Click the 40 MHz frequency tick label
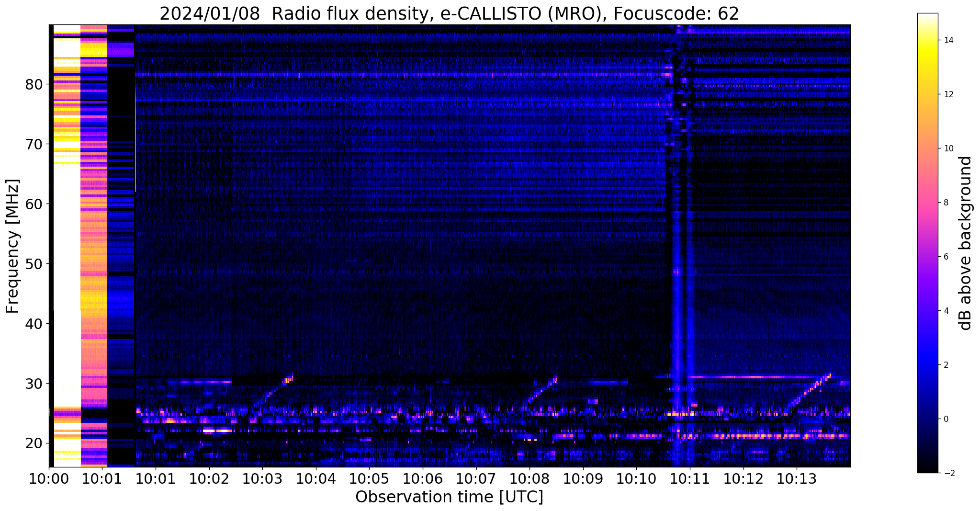The width and height of the screenshot is (980, 511). [x=34, y=324]
